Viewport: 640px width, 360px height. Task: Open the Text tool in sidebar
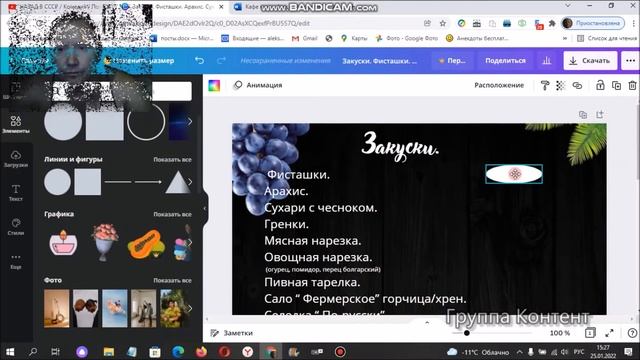click(x=16, y=192)
